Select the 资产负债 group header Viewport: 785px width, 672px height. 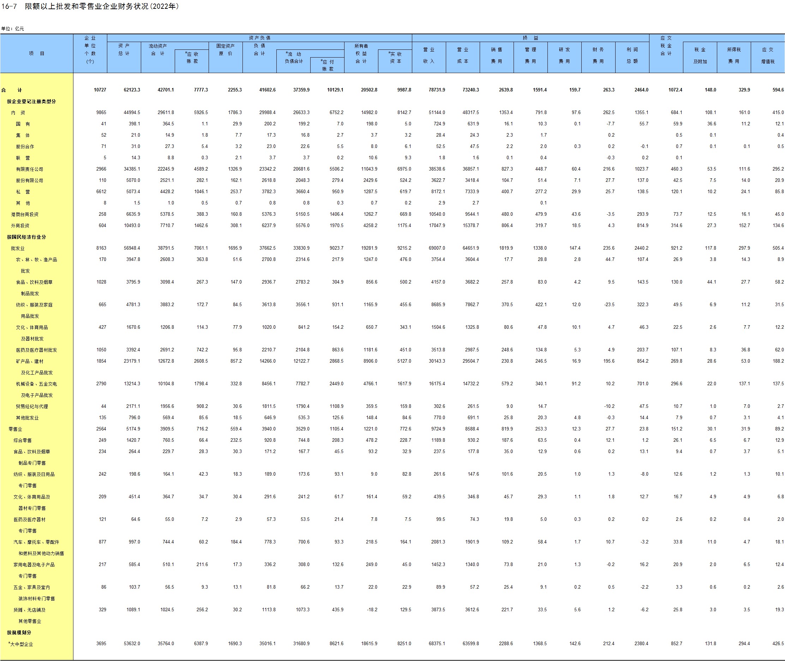click(259, 38)
